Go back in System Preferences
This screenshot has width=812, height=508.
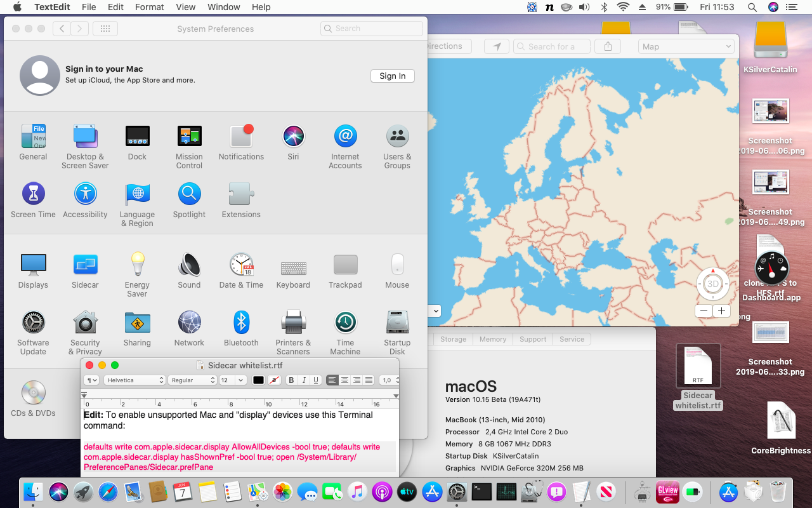[62, 29]
